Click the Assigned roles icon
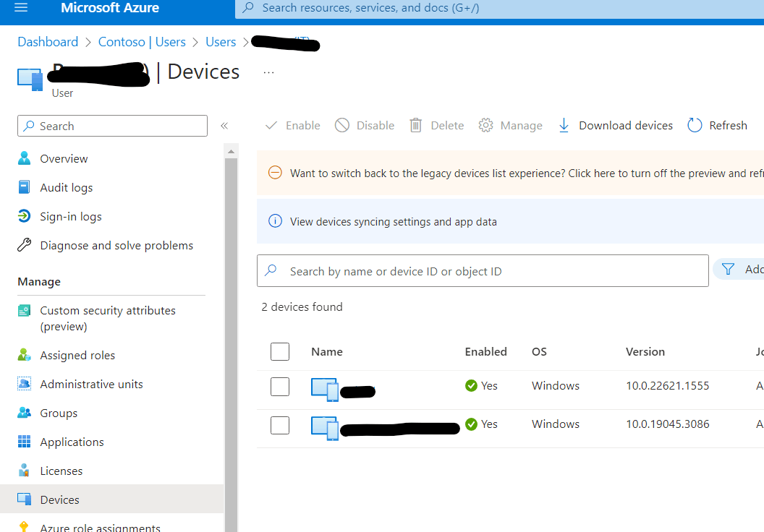 pyautogui.click(x=24, y=355)
